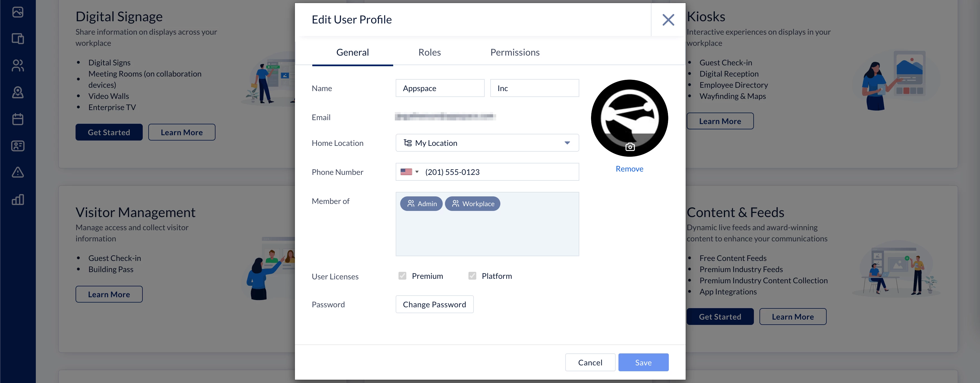The width and height of the screenshot is (980, 383).
Task: Switch to the Permissions tab
Action: point(514,53)
